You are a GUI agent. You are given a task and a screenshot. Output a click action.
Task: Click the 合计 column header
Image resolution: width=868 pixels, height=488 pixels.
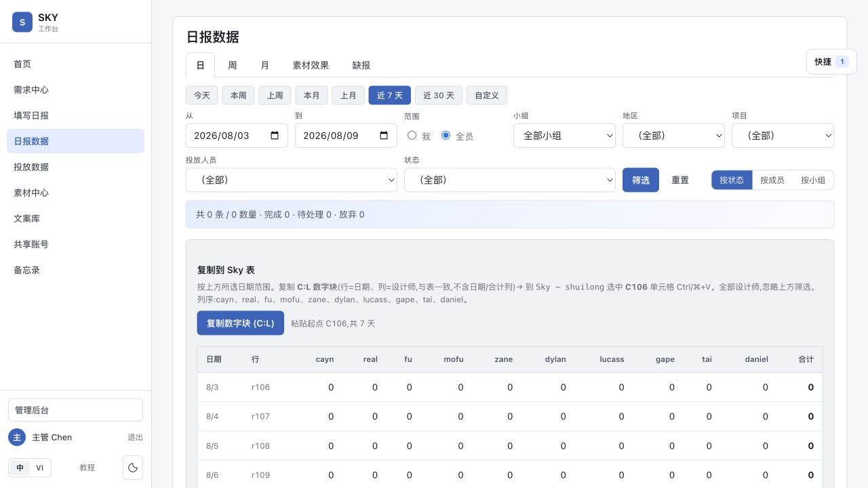click(x=806, y=359)
